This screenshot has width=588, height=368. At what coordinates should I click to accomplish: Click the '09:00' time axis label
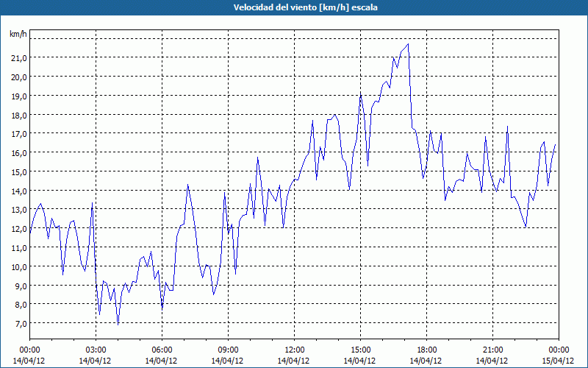[x=228, y=350]
